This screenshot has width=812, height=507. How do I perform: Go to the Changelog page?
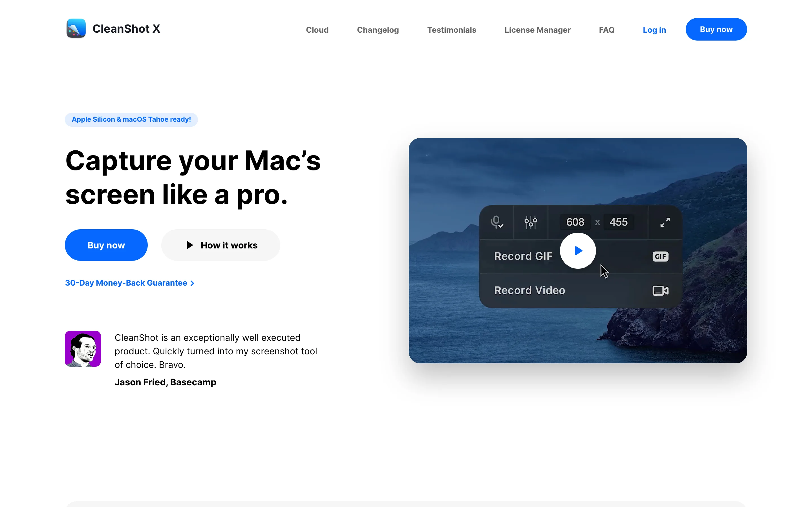[378, 30]
